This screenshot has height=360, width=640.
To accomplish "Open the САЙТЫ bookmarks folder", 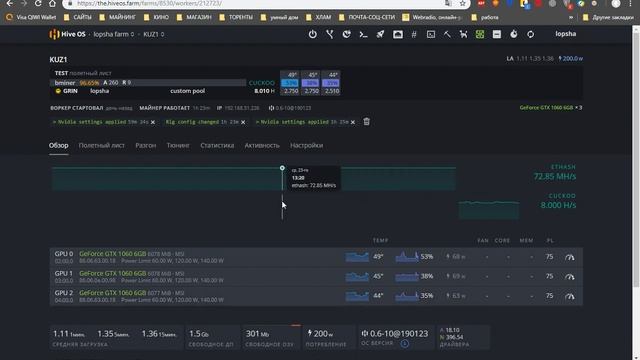I will [78, 18].
